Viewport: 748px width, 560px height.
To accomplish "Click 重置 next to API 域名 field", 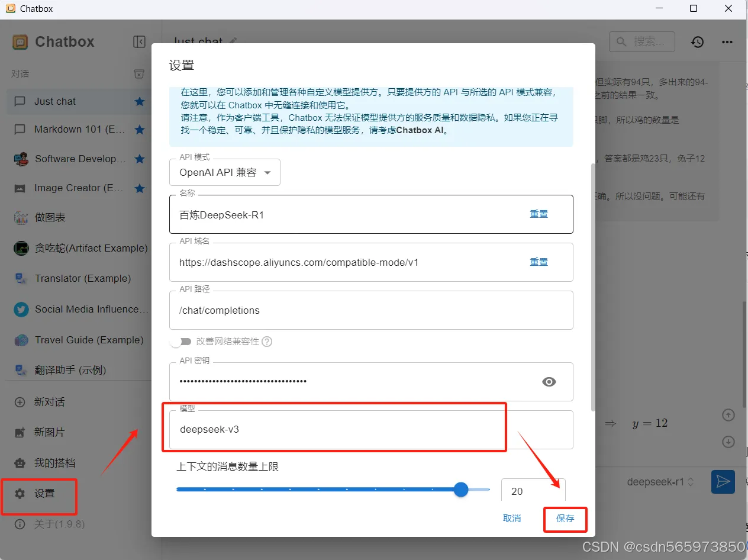I will 539,262.
